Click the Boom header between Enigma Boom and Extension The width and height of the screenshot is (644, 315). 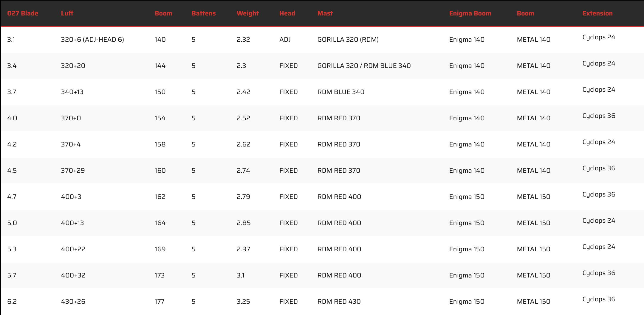coord(526,13)
